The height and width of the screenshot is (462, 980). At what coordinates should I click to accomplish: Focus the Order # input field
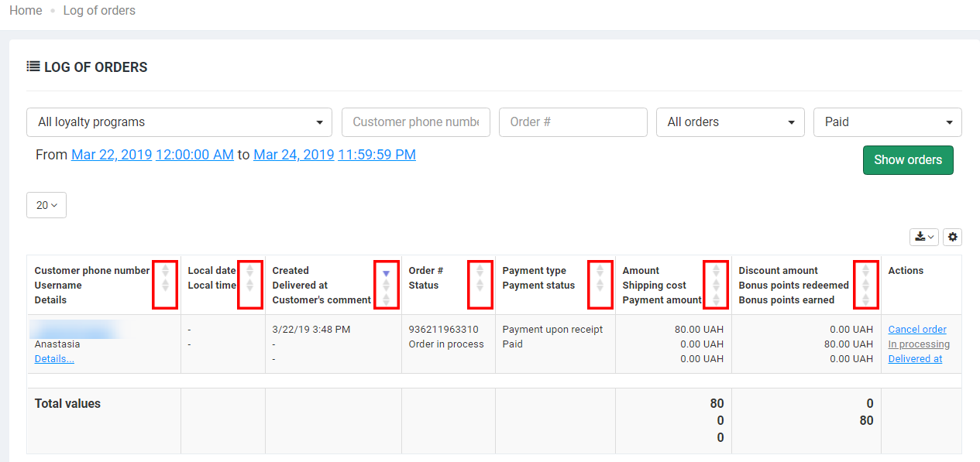pos(573,122)
